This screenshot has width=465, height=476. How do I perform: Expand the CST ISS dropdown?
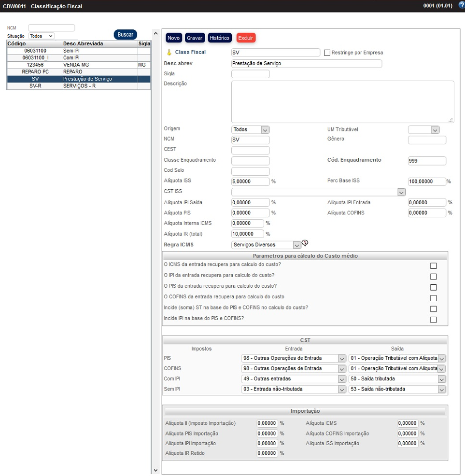click(401, 192)
